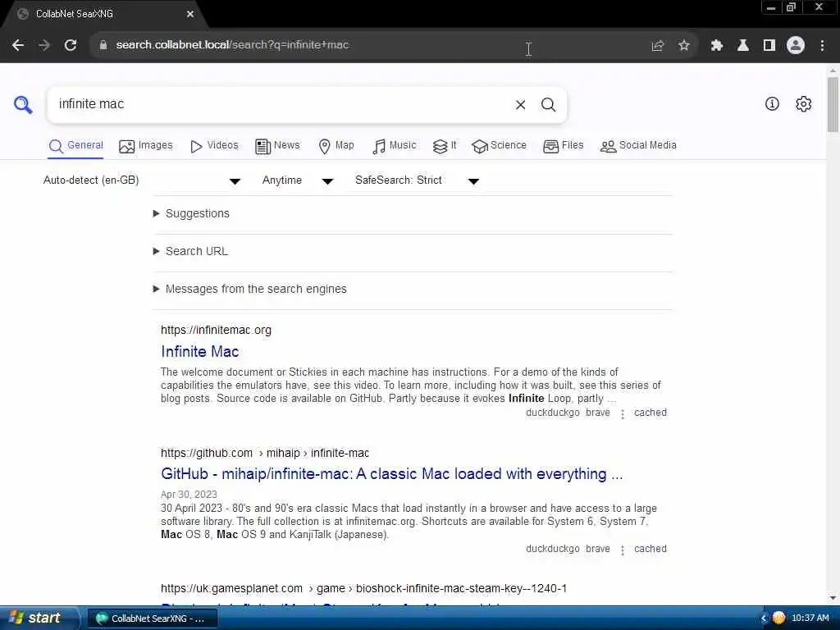Click three-dot icon beside Infinite Mac cached
The height and width of the screenshot is (630, 840).
click(623, 414)
